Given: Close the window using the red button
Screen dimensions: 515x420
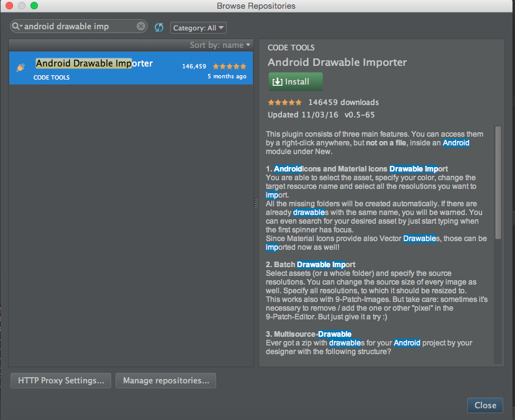Looking at the screenshot, I should (9, 6).
